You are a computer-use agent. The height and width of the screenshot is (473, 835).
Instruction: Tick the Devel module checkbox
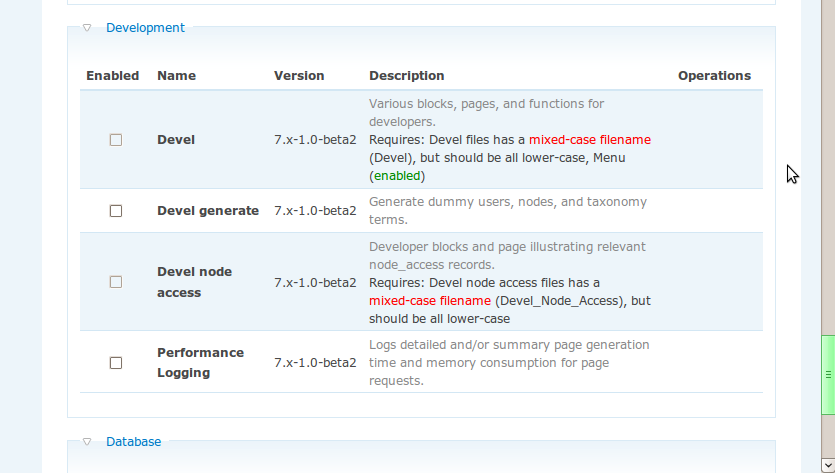pyautogui.click(x=116, y=140)
